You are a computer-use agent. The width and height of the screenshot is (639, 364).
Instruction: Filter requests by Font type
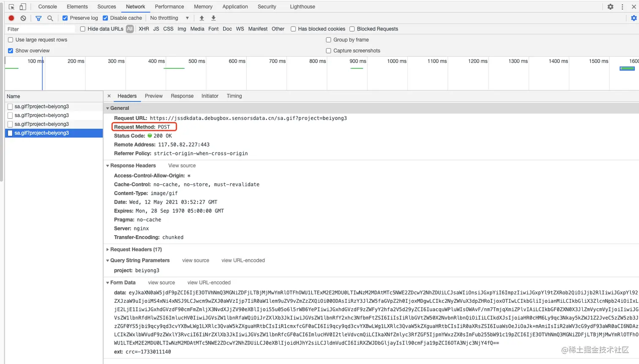[x=213, y=29]
